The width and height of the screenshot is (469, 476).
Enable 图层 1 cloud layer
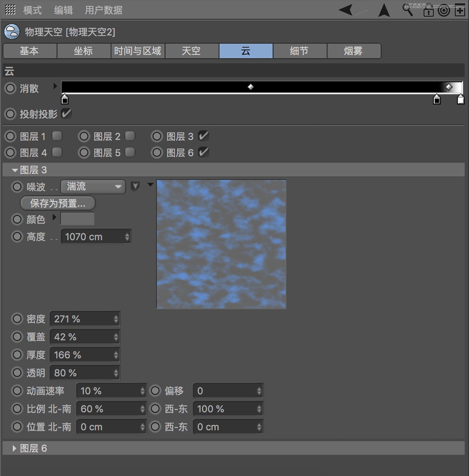point(57,136)
